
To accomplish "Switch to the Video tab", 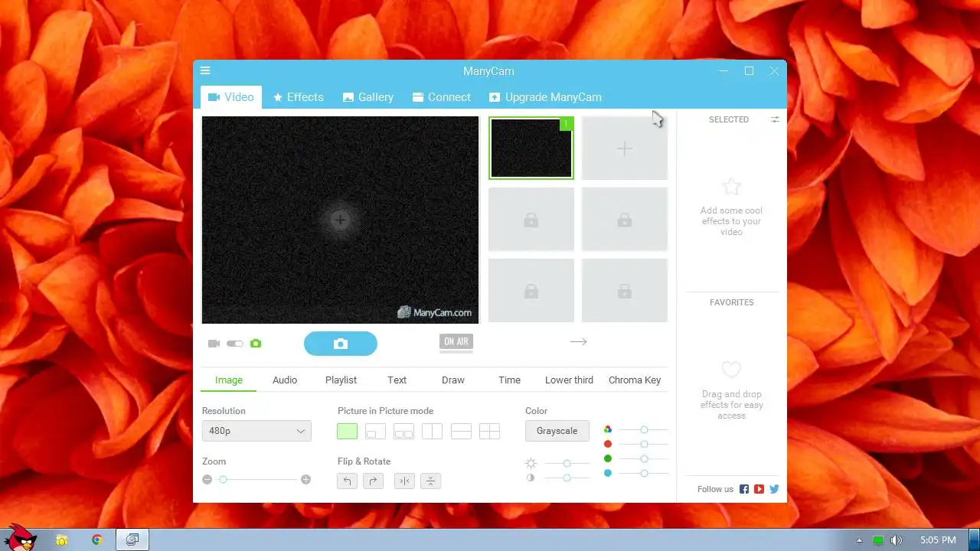I will 231,97.
